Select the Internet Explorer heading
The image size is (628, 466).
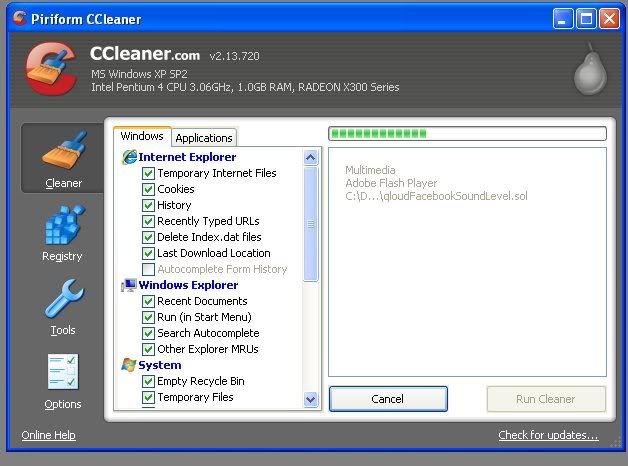[187, 157]
